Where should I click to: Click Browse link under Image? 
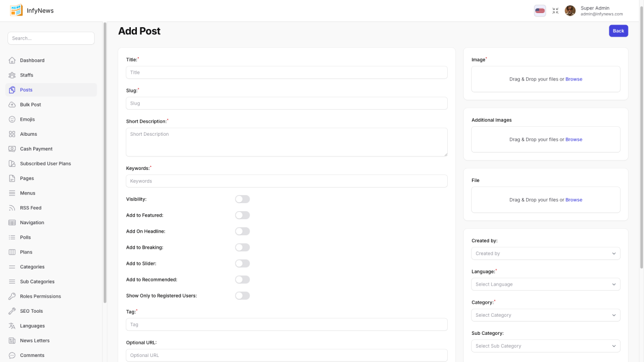(x=574, y=79)
